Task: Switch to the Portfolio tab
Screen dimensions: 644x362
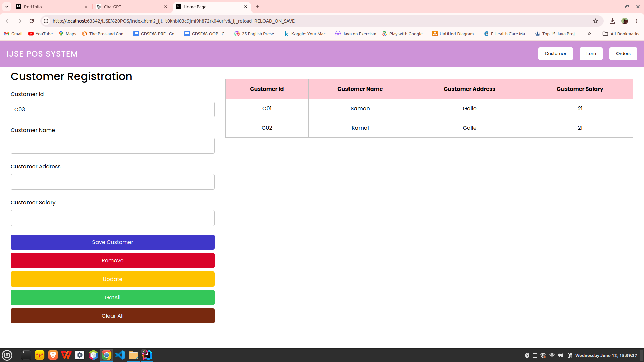Action: 50,7
